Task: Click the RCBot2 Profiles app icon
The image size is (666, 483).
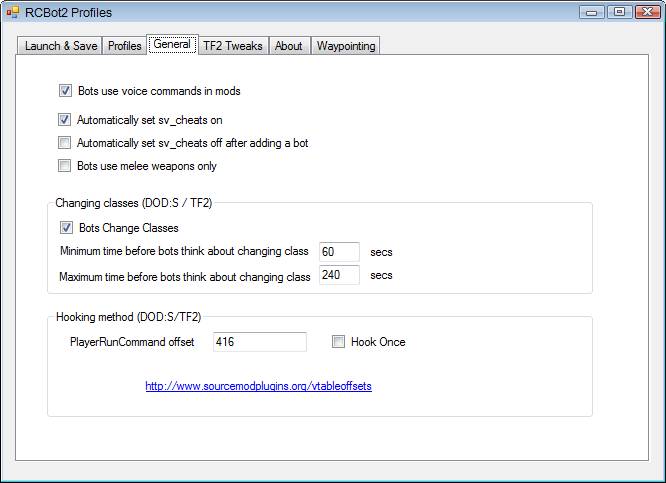Action: pyautogui.click(x=12, y=12)
